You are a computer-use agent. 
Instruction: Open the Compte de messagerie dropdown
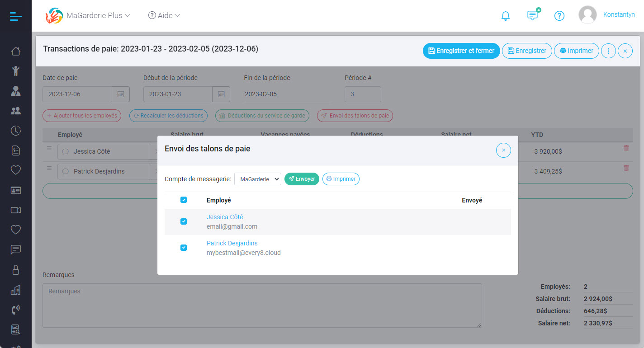click(x=257, y=179)
